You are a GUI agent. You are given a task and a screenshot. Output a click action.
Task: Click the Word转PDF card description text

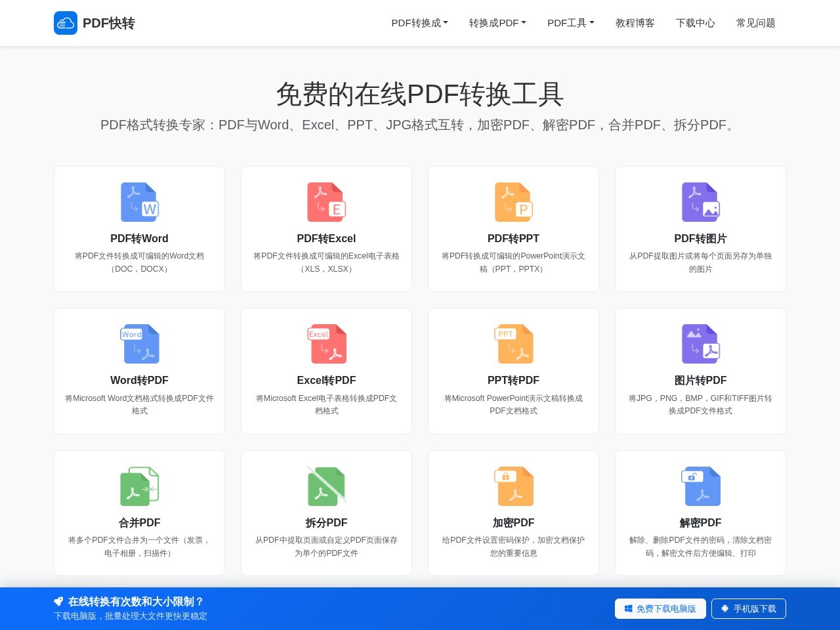tap(140, 404)
